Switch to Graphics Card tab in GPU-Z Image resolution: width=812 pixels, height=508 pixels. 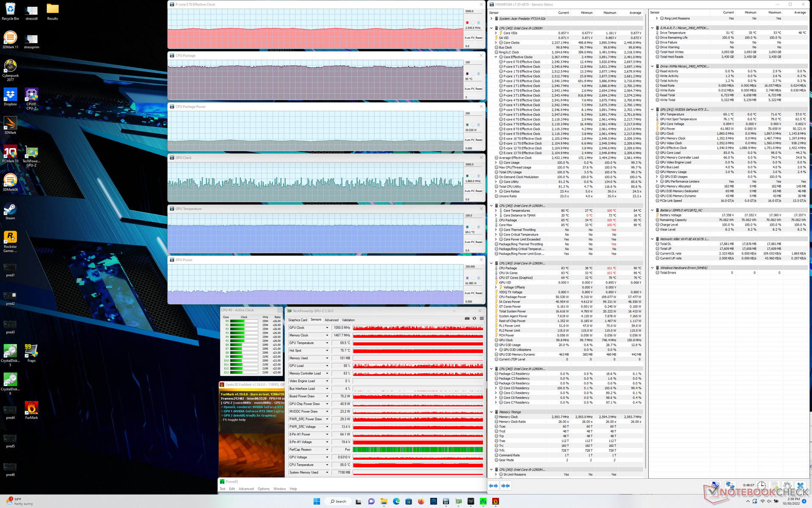298,320
